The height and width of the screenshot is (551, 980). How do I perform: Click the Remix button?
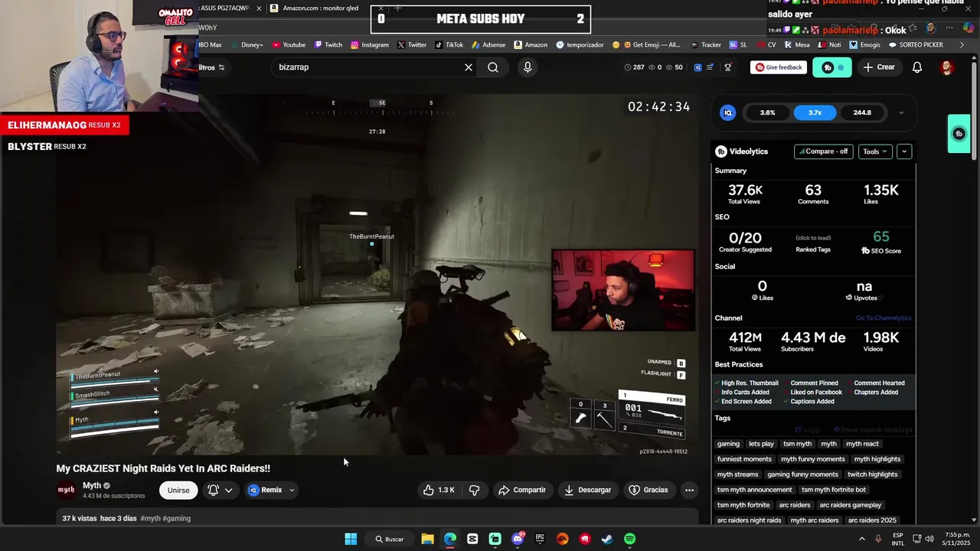pos(265,490)
